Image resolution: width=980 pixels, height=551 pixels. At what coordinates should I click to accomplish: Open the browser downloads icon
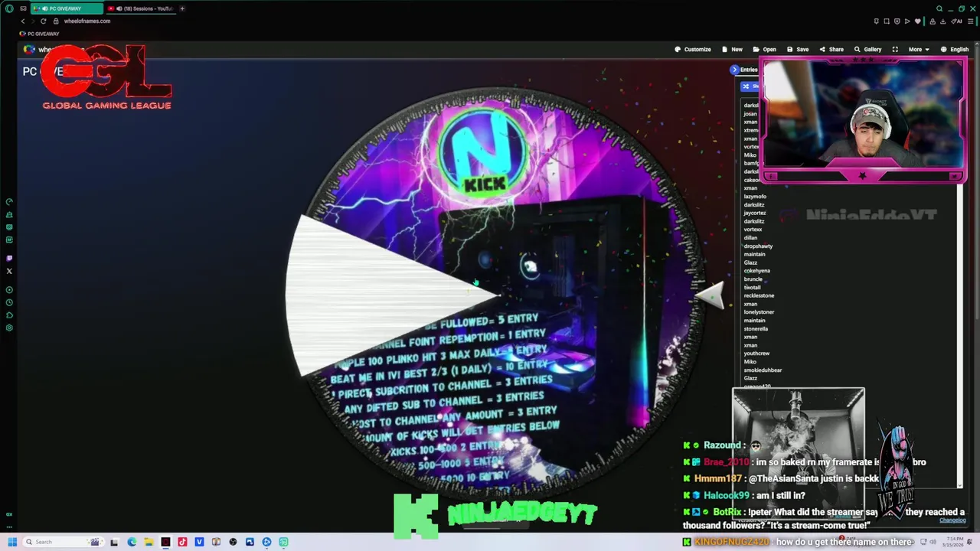point(943,21)
